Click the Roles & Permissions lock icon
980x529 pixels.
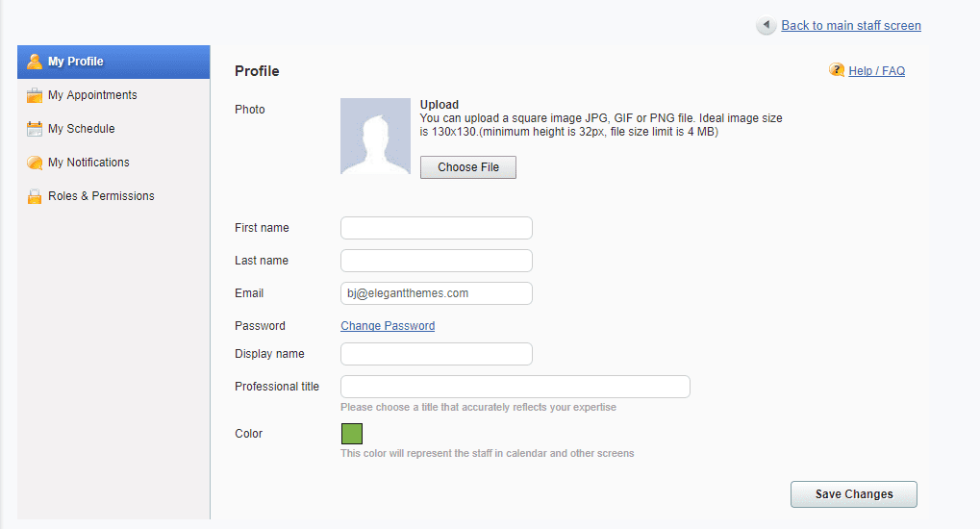tap(35, 196)
